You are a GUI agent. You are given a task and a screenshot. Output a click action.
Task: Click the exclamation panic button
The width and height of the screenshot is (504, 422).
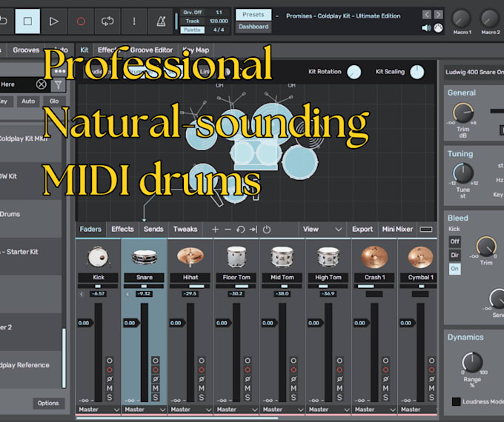click(134, 21)
